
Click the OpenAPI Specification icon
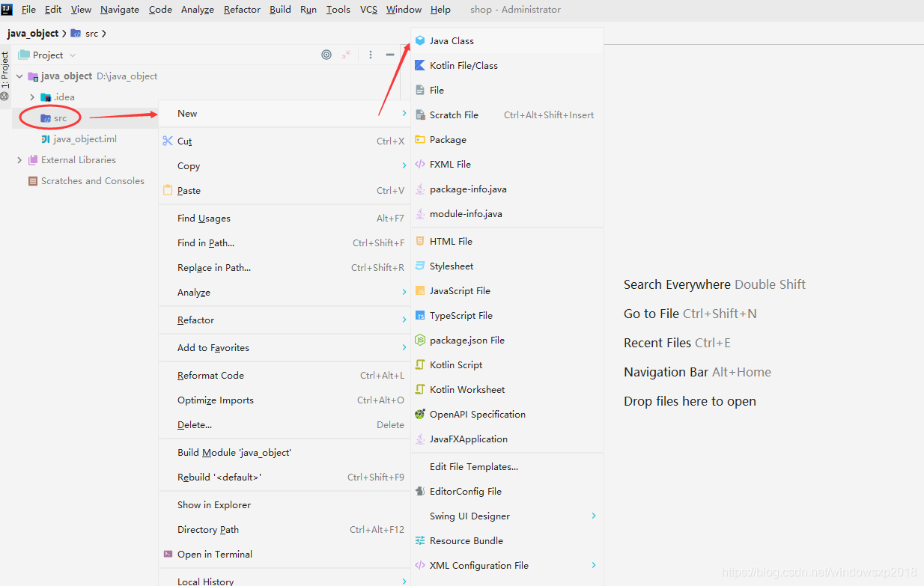[x=420, y=415]
